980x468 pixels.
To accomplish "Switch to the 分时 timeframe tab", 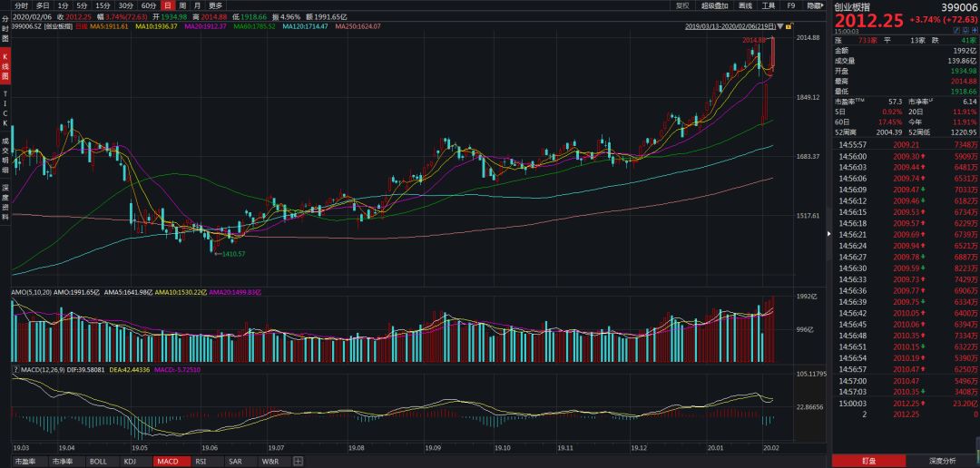I will point(22,5).
